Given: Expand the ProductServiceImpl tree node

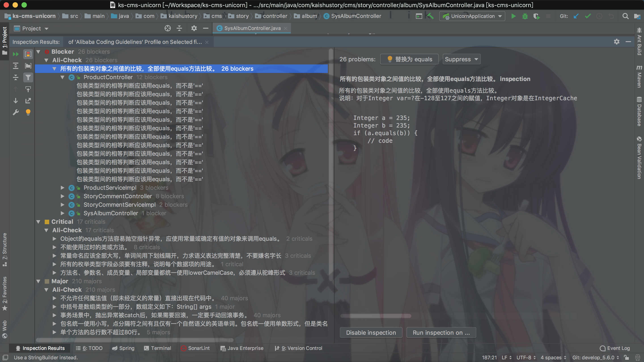Looking at the screenshot, I should (63, 188).
